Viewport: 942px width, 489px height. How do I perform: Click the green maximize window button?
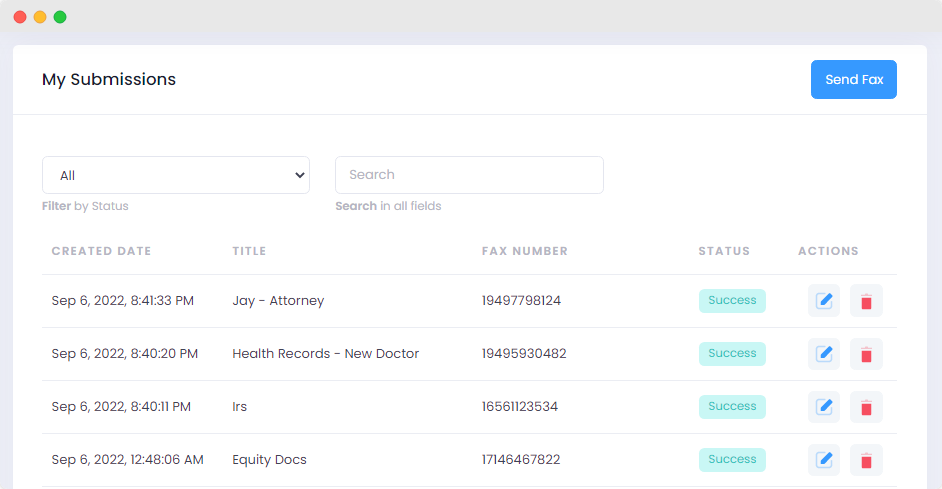pyautogui.click(x=60, y=17)
